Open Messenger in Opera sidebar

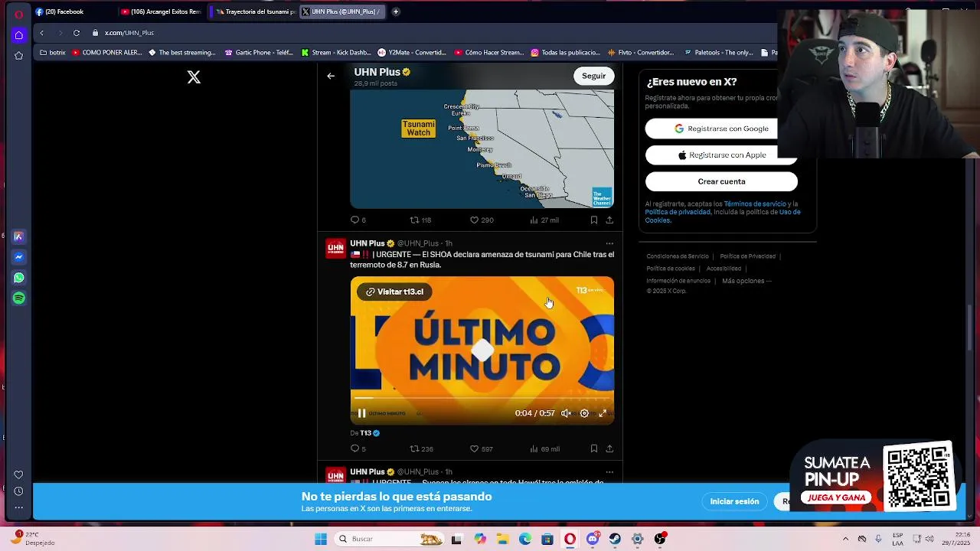[x=19, y=257]
